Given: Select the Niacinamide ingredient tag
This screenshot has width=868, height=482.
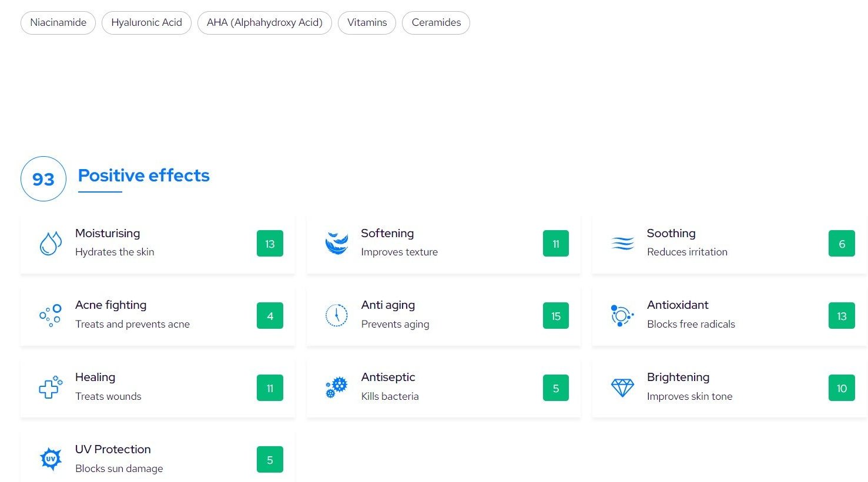Looking at the screenshot, I should 58,23.
